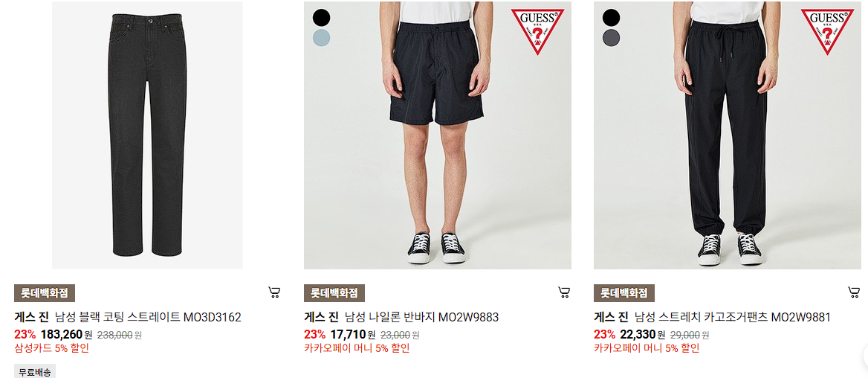Open the nylon shorts product image
Screen dimensions: 868x378
pos(437,135)
